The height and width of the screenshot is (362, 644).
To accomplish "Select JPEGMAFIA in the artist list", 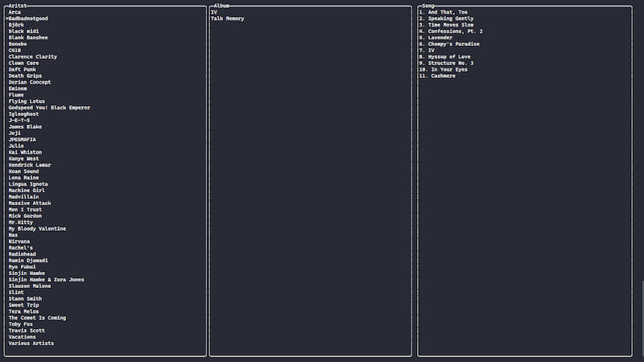I will [x=23, y=139].
